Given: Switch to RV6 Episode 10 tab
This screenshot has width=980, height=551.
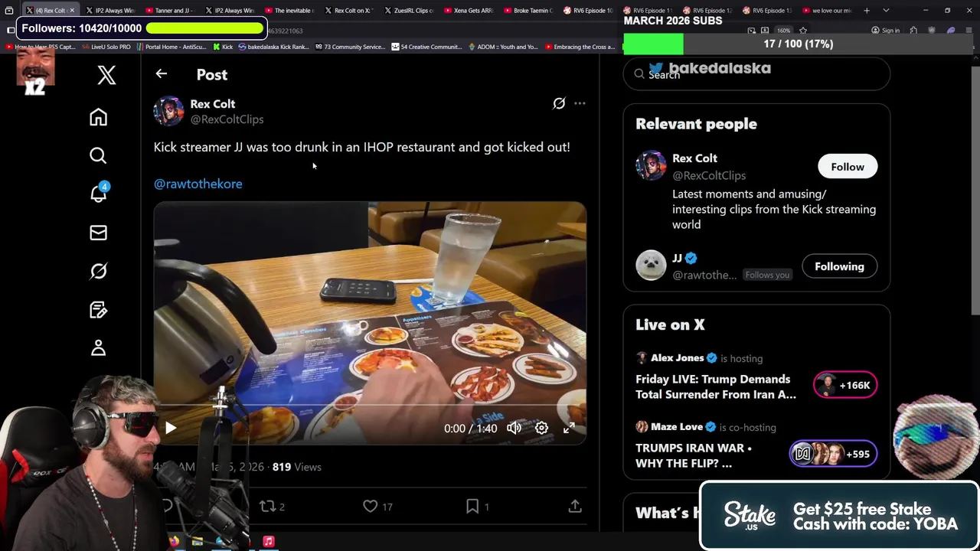Looking at the screenshot, I should tap(590, 11).
